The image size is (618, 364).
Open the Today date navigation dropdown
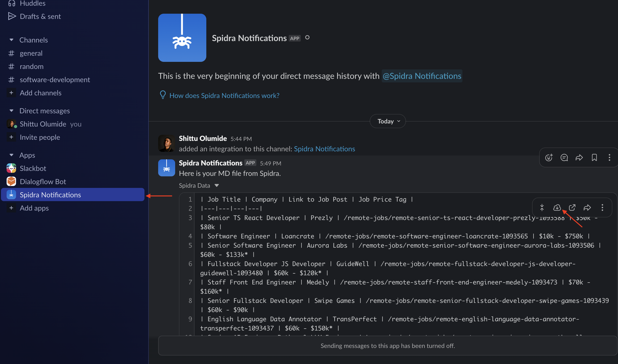click(387, 121)
